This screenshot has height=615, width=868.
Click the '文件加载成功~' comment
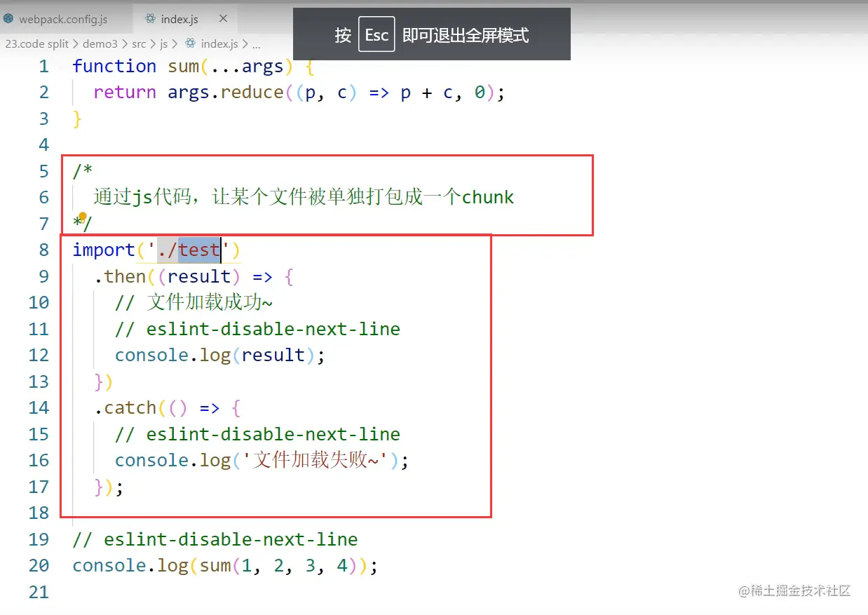click(194, 302)
